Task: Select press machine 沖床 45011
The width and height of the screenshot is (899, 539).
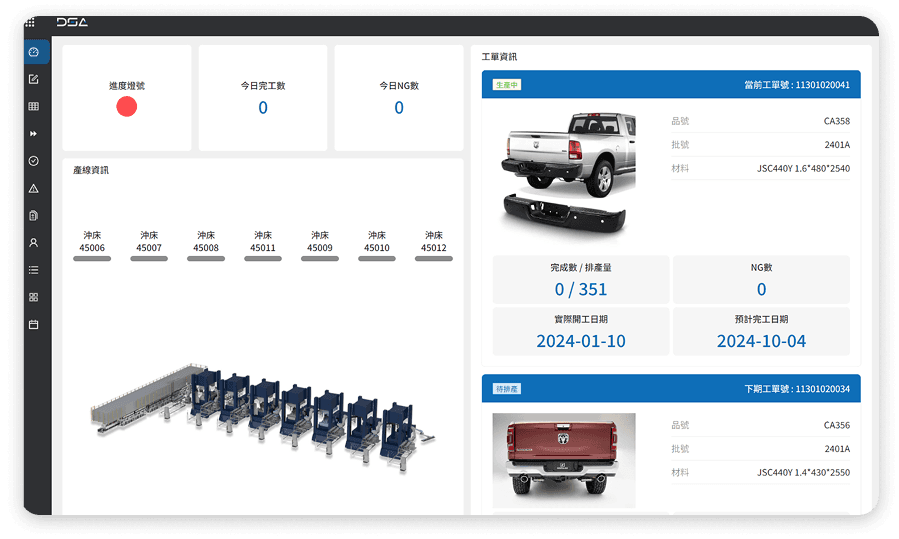Action: (263, 245)
